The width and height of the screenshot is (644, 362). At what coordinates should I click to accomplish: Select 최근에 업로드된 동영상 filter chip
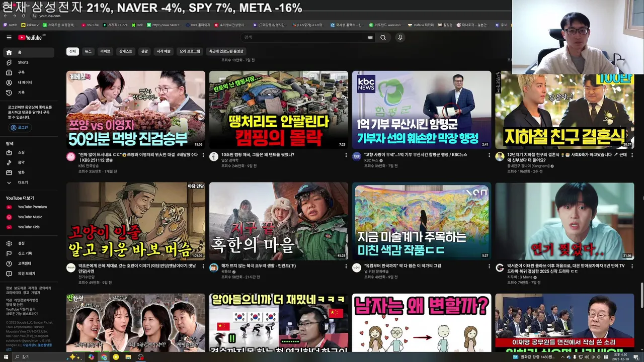click(226, 51)
